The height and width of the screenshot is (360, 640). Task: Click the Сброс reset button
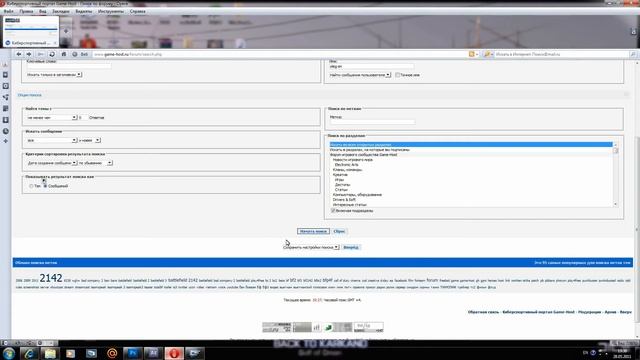point(339,231)
